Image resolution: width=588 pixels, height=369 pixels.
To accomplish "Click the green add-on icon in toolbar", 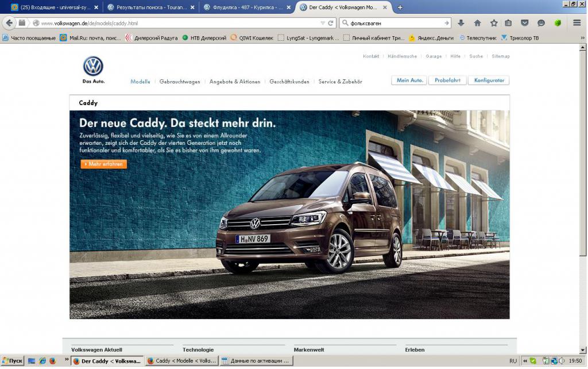I will pos(558,23).
